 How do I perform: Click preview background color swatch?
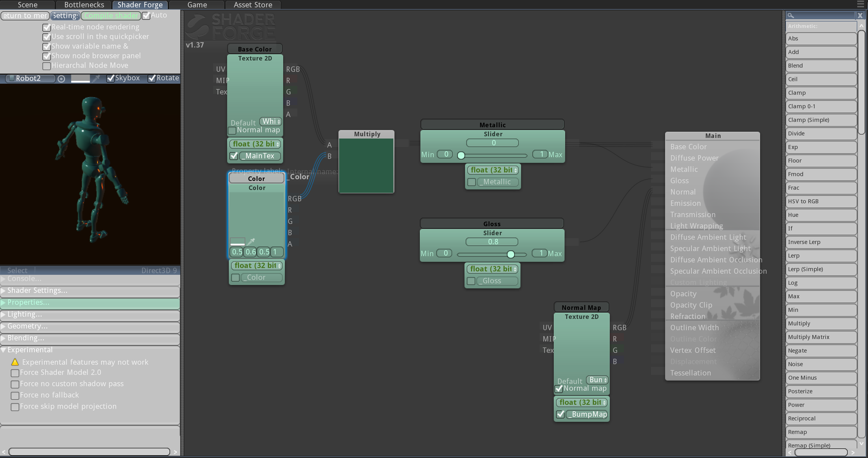80,79
